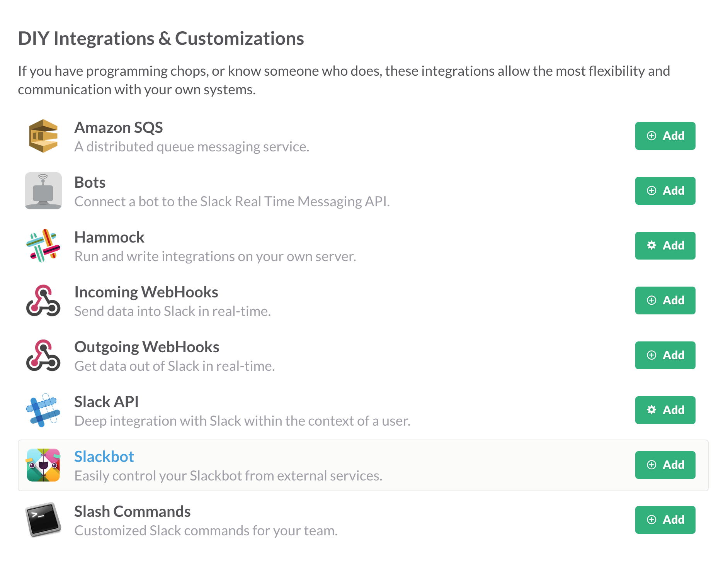
Task: Click the Slash Commands terminal icon
Action: 43,520
